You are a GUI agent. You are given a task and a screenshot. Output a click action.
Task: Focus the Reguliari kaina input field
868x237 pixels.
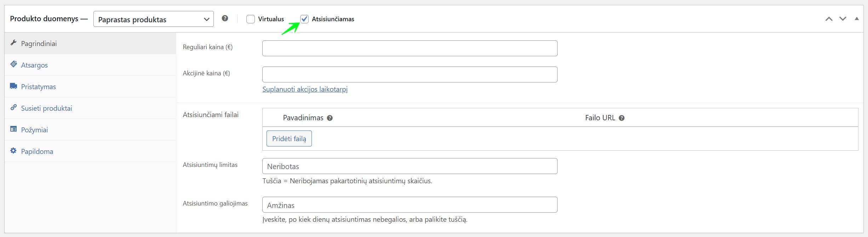(x=410, y=48)
